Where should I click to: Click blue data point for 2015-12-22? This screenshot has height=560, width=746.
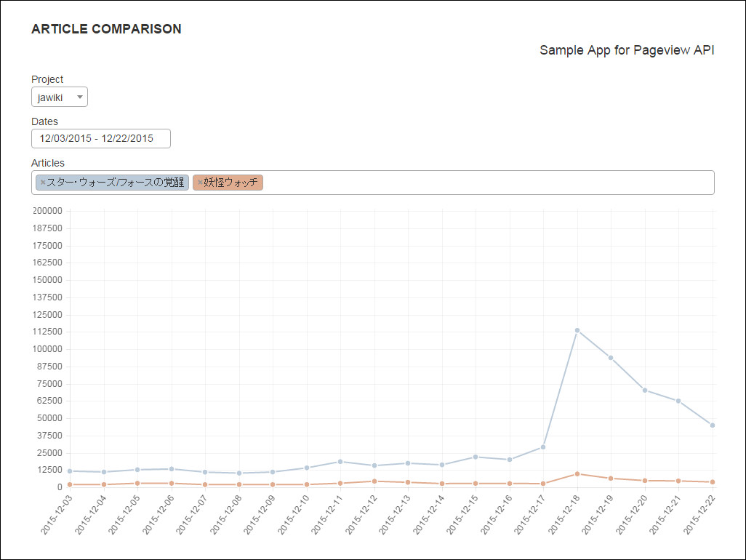(713, 425)
